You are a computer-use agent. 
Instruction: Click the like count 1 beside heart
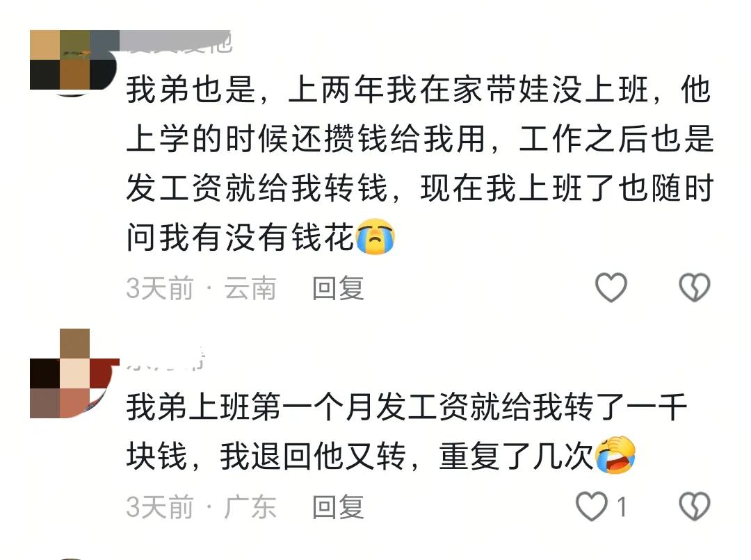point(622,507)
